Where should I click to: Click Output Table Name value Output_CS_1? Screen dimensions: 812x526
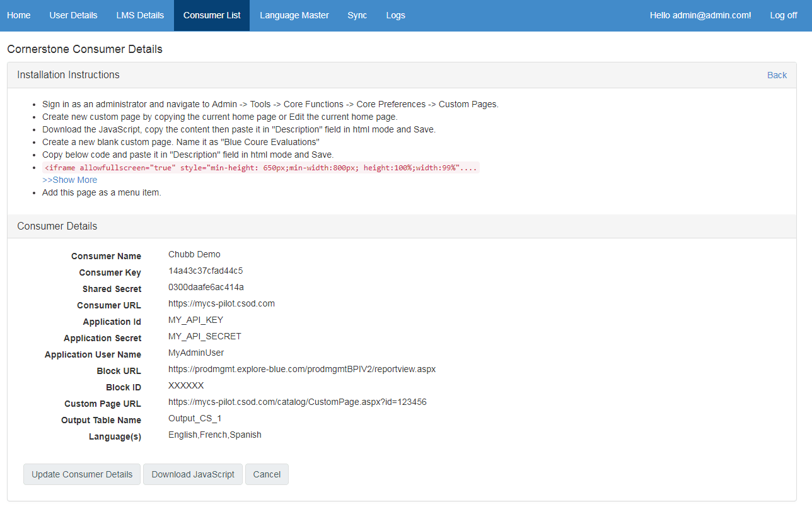(195, 418)
